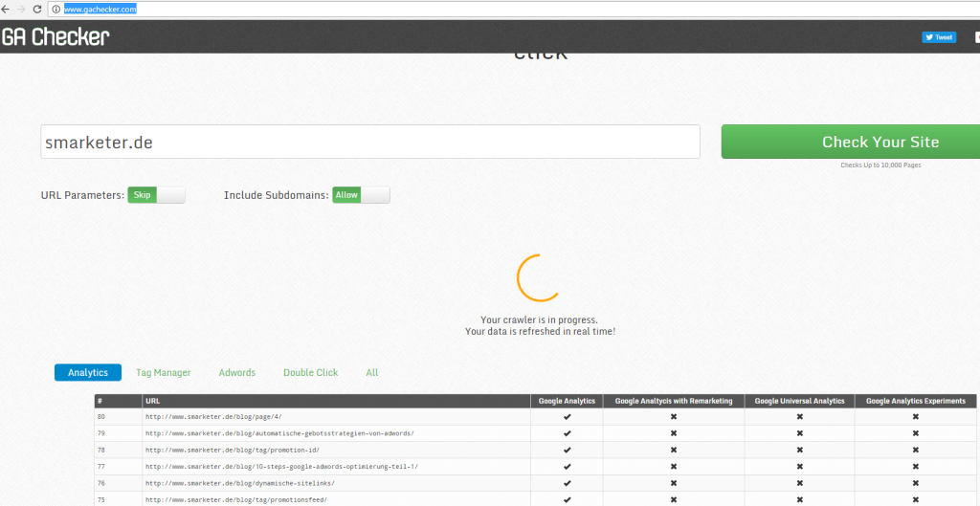
Task: Click the Google Analytics checkmark in row 78
Action: [567, 450]
